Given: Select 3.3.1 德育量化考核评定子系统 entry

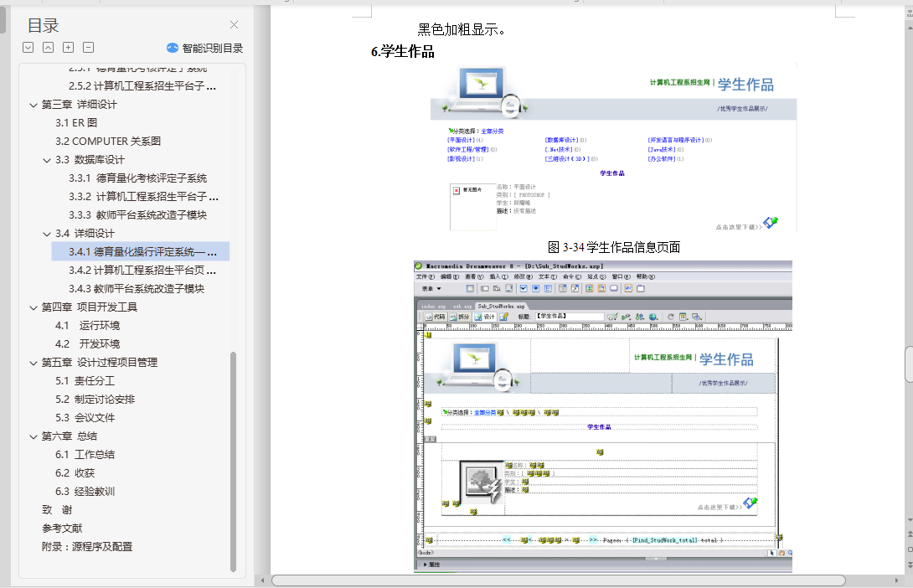Looking at the screenshot, I should tap(137, 178).
